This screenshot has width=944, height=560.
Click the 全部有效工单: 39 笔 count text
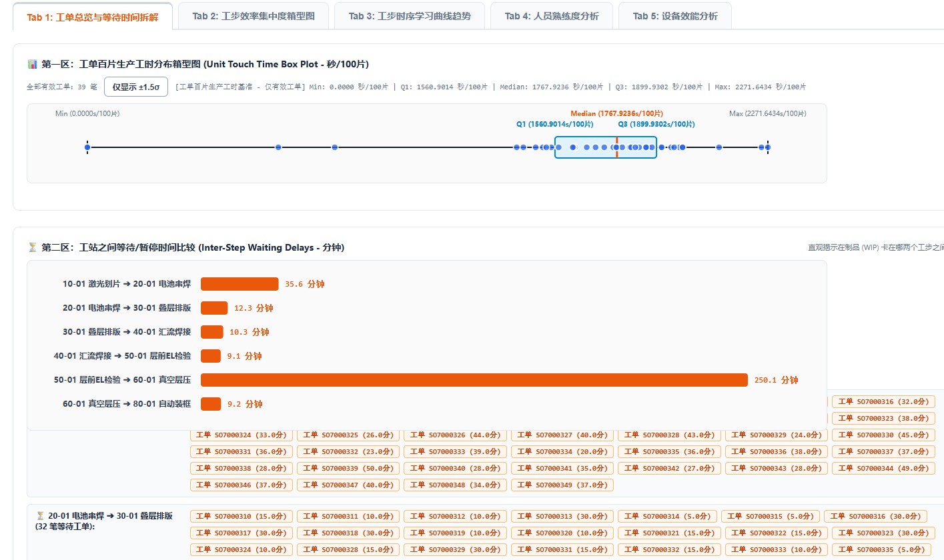click(x=62, y=87)
